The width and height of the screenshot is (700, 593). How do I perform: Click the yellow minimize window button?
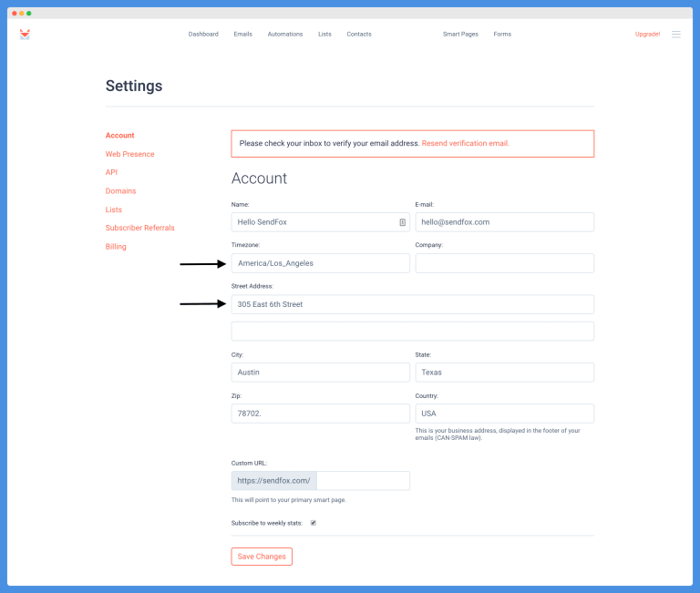(x=22, y=14)
